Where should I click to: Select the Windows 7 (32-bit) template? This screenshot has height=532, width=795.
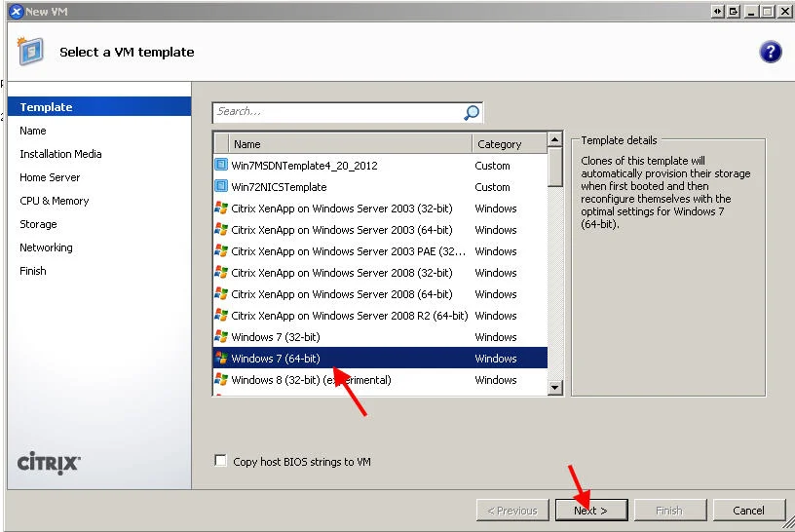[380, 336]
